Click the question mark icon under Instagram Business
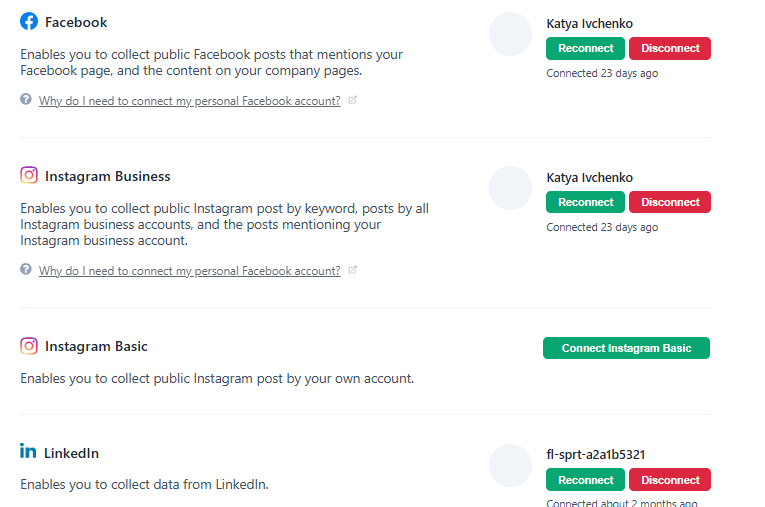765x507 pixels. point(26,270)
